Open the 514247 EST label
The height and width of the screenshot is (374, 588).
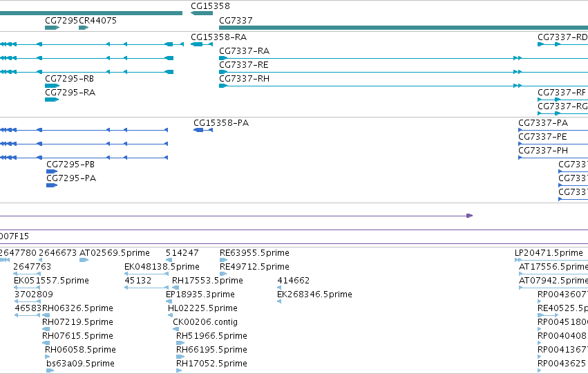pyautogui.click(x=182, y=252)
